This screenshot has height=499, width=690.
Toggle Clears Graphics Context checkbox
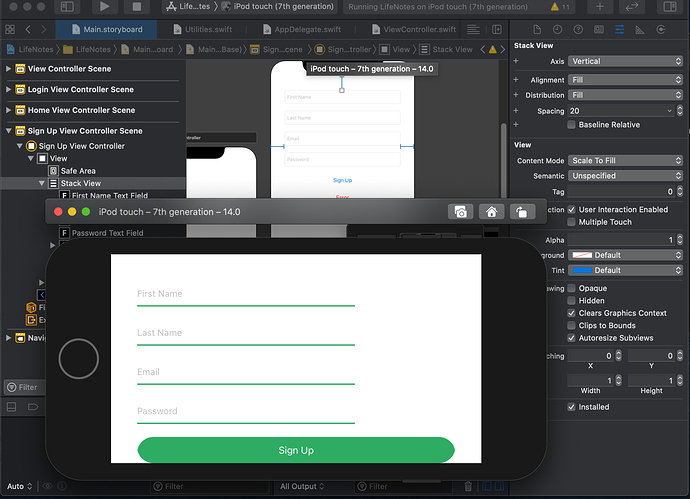[571, 313]
